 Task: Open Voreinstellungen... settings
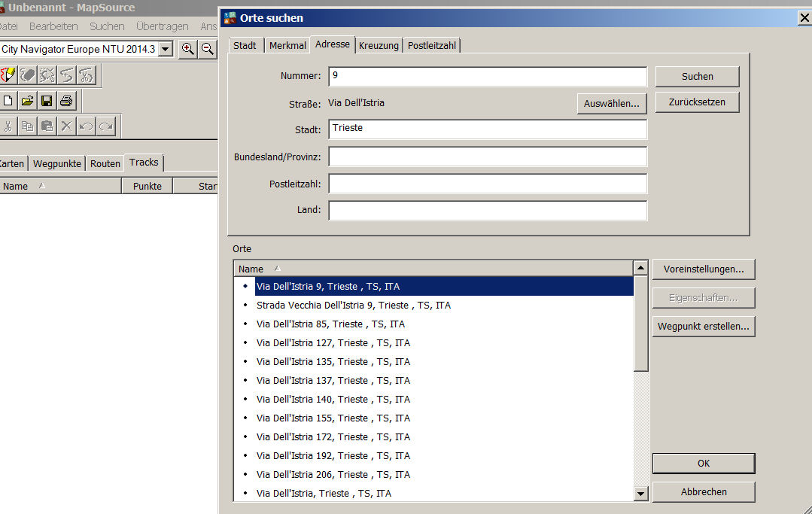point(703,269)
